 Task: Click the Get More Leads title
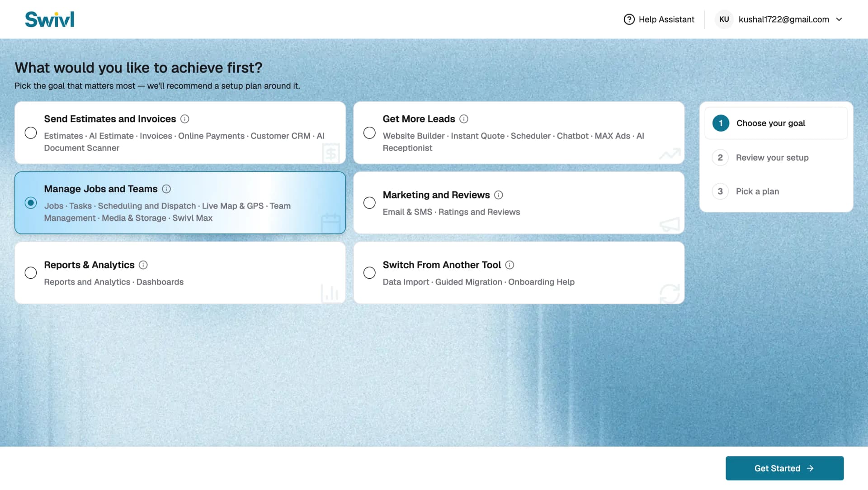pyautogui.click(x=419, y=119)
